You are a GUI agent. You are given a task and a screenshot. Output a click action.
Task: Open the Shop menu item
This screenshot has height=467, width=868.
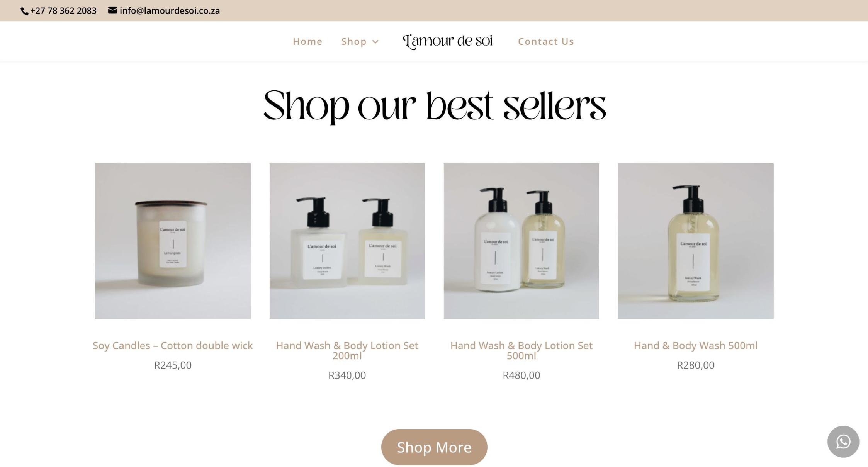(x=354, y=41)
